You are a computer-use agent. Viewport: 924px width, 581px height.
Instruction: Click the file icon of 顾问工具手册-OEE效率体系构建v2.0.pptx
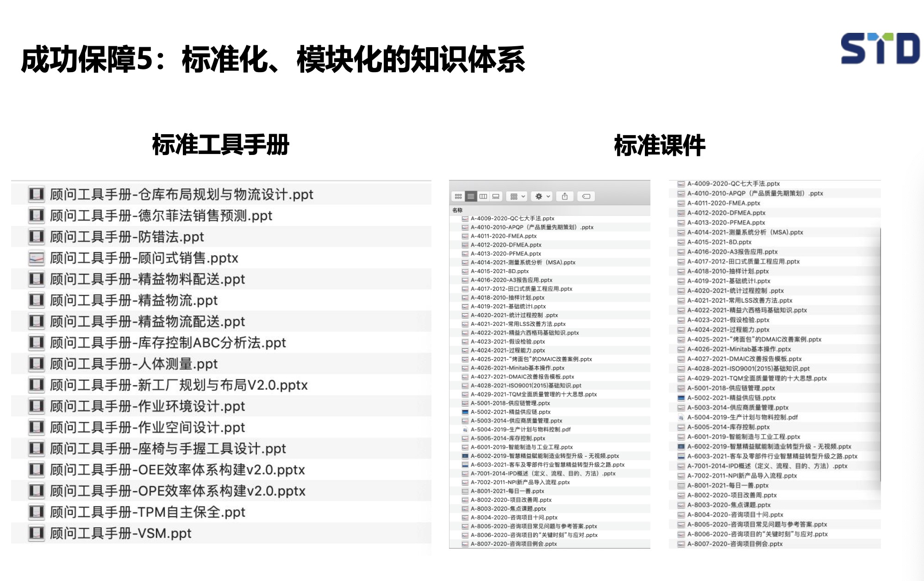coord(37,470)
